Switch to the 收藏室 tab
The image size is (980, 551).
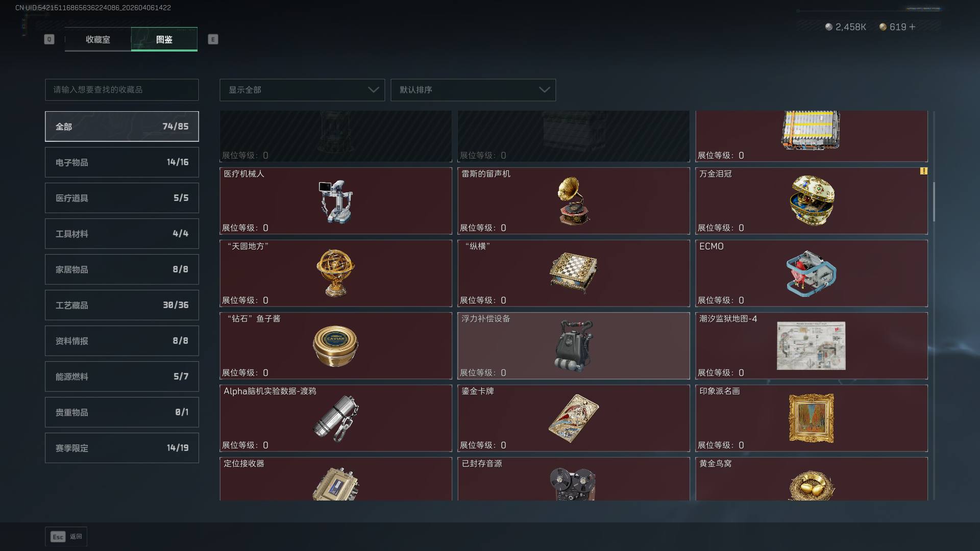(x=97, y=39)
